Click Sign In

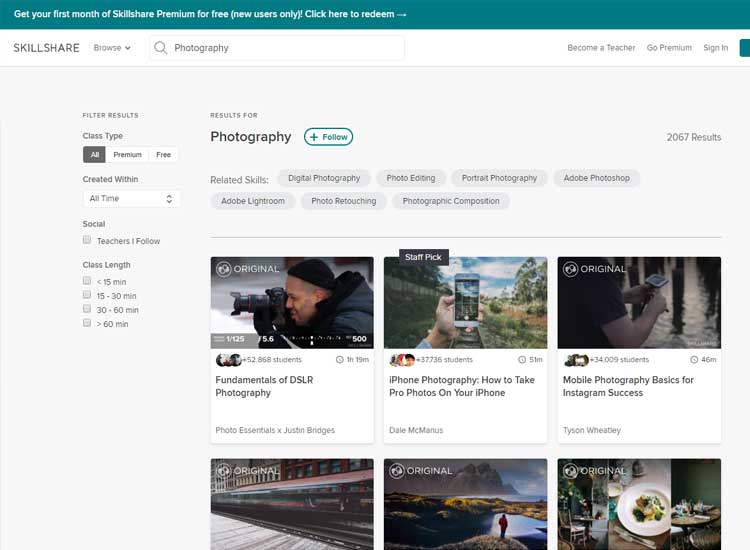(716, 48)
